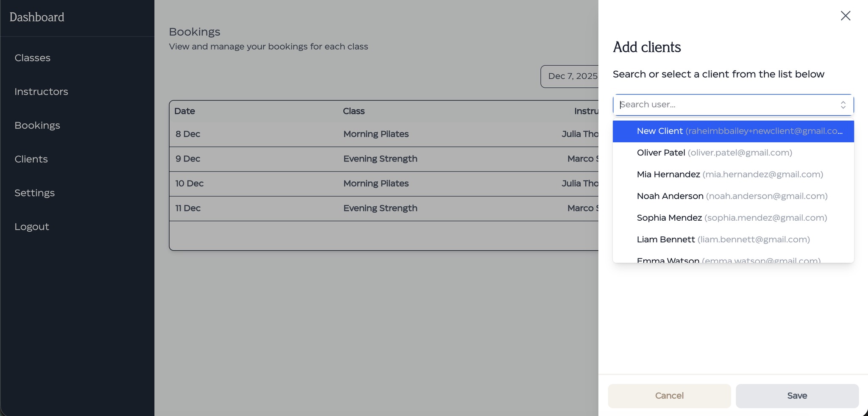Navigate to Bookings in sidebar

coord(37,125)
